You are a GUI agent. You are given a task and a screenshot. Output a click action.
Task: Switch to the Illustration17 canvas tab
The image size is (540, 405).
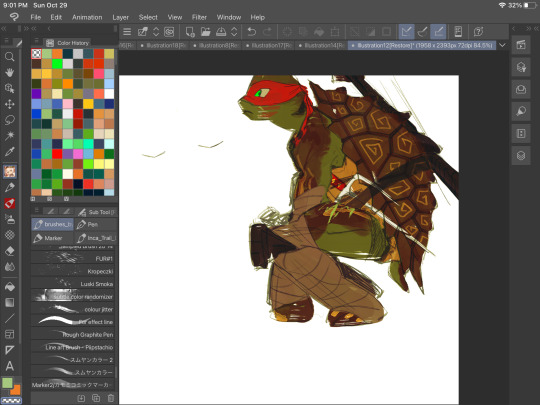coord(269,45)
